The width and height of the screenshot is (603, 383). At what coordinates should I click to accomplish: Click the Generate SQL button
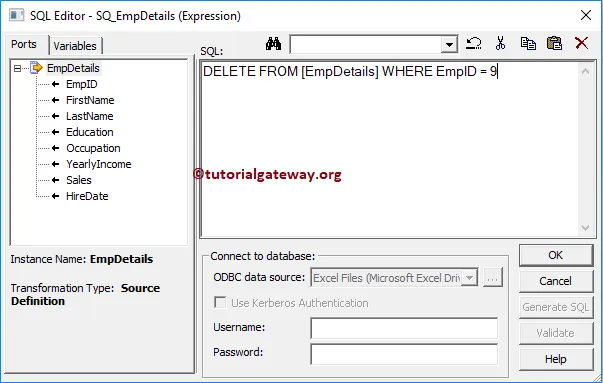(555, 307)
